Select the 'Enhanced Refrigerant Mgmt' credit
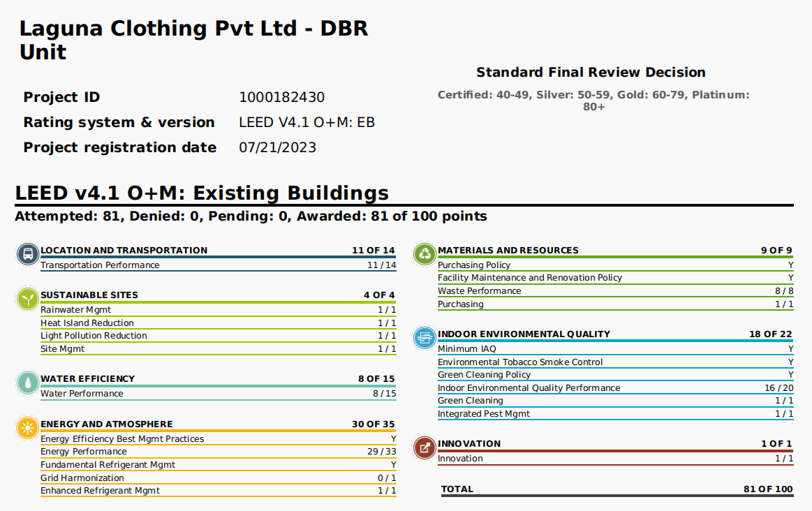Image resolution: width=812 pixels, height=511 pixels. (100, 491)
